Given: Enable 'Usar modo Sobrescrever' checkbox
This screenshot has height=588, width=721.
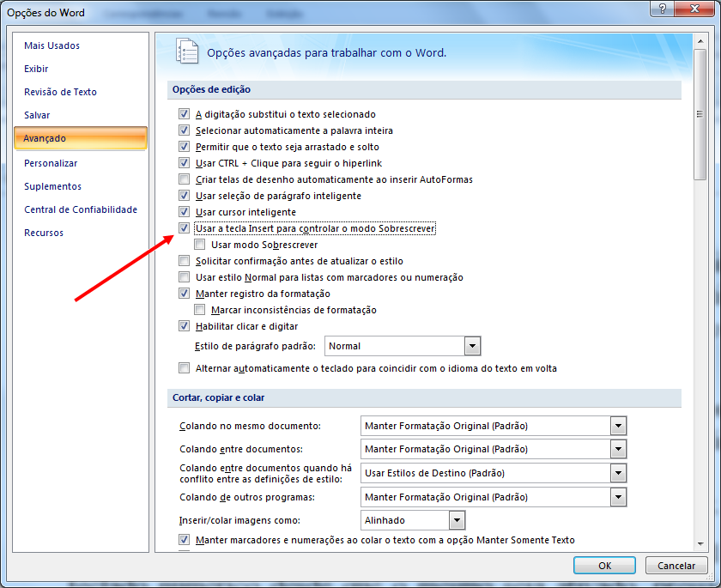Looking at the screenshot, I should (199, 244).
